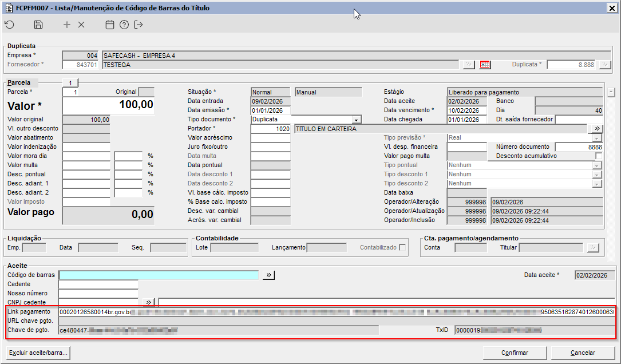Image resolution: width=621 pixels, height=364 pixels.
Task: Open the Tipo desconto 1 dropdown
Action: click(596, 175)
